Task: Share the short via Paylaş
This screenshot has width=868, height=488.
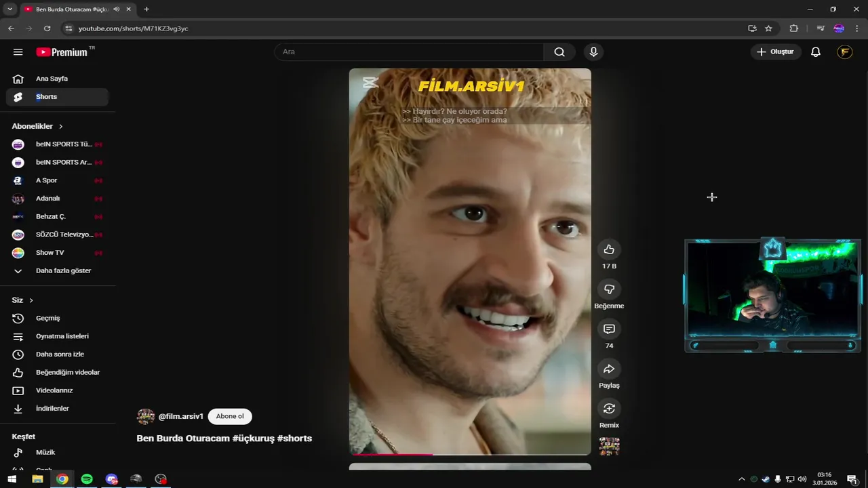Action: pos(609,369)
